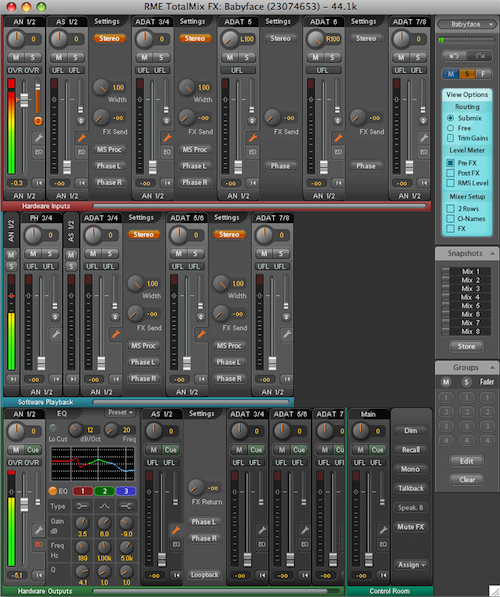The image size is (500, 597).
Task: Select EQ band 1 tab
Action: (x=82, y=491)
